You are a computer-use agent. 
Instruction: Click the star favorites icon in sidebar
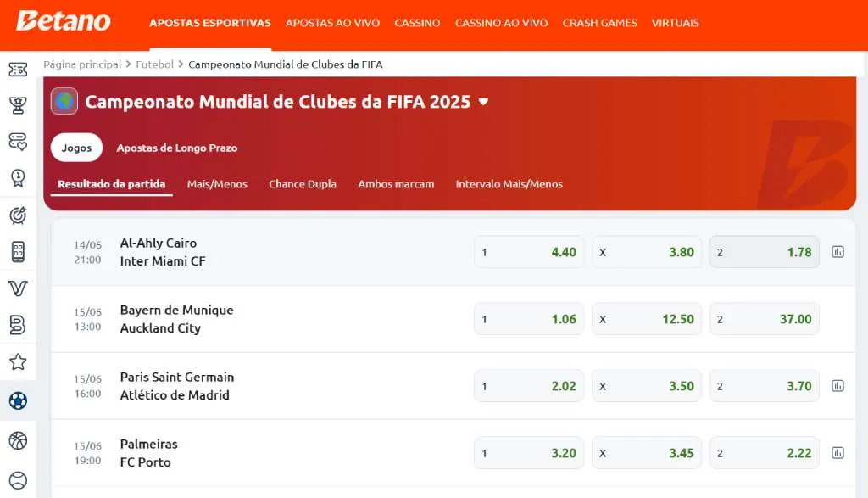coord(18,361)
